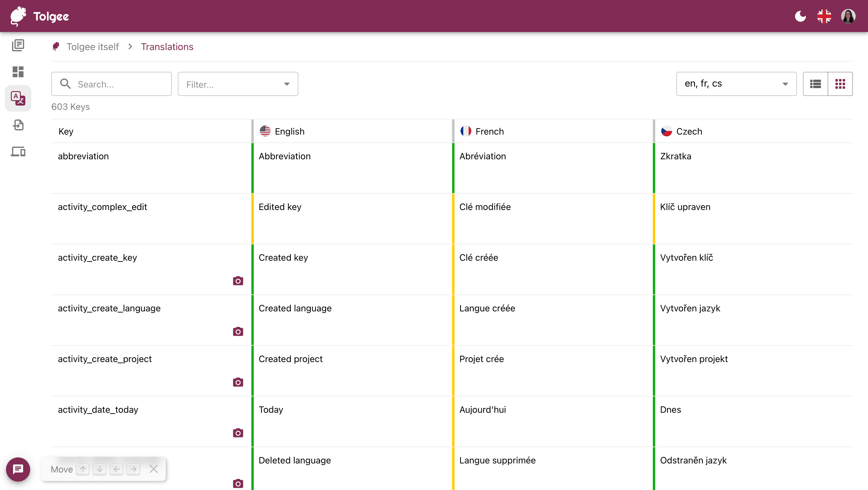Screen dimensions: 868x490
Task: Open the Import sidebar icon
Action: [18, 125]
